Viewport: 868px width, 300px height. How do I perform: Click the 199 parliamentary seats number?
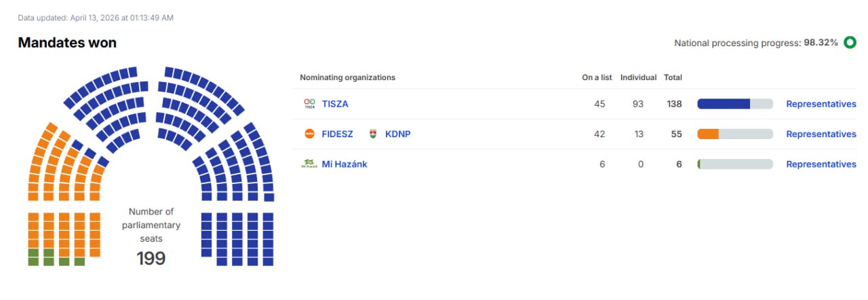tap(151, 258)
